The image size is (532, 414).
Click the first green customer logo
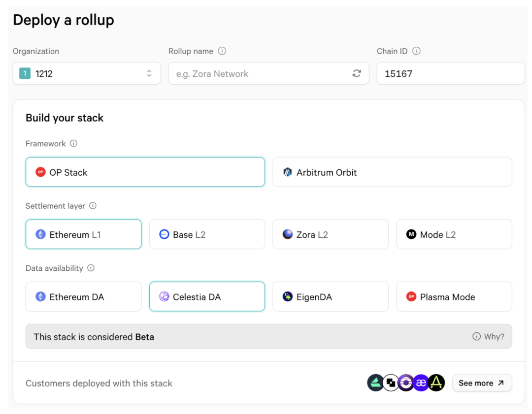pyautogui.click(x=375, y=383)
